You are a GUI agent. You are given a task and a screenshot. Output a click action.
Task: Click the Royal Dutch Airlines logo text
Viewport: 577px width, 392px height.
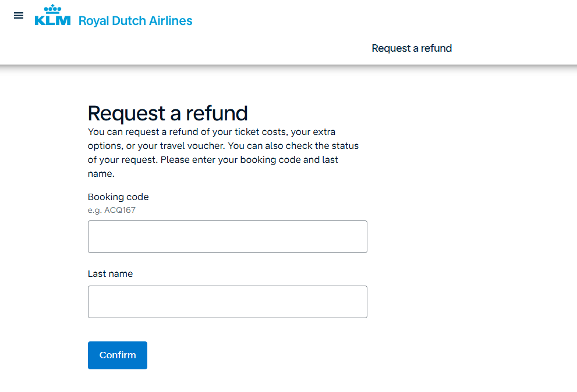click(135, 21)
